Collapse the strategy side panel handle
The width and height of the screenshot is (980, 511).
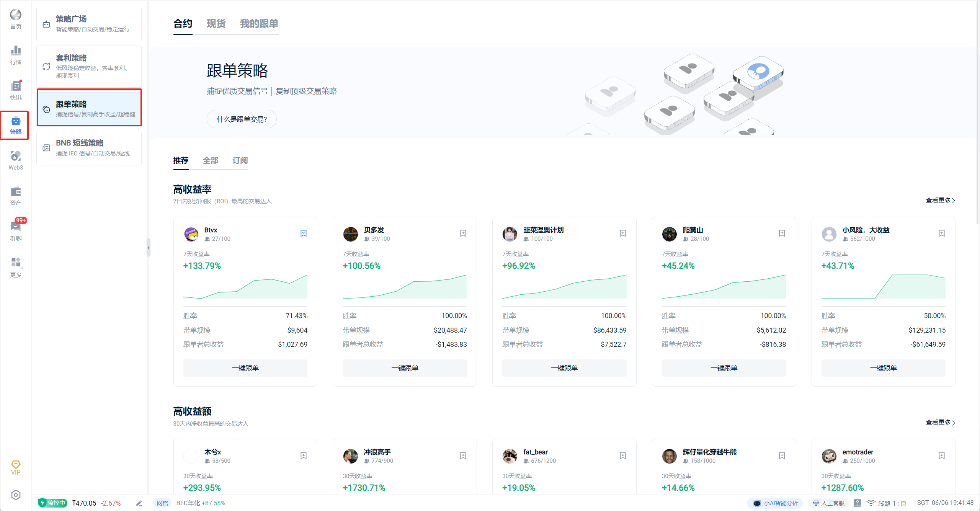[x=149, y=248]
